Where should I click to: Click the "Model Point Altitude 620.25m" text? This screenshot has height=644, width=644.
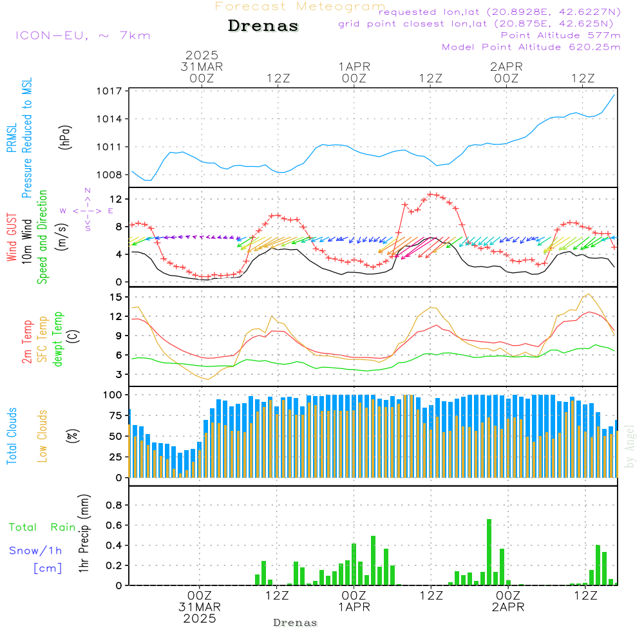(x=531, y=47)
